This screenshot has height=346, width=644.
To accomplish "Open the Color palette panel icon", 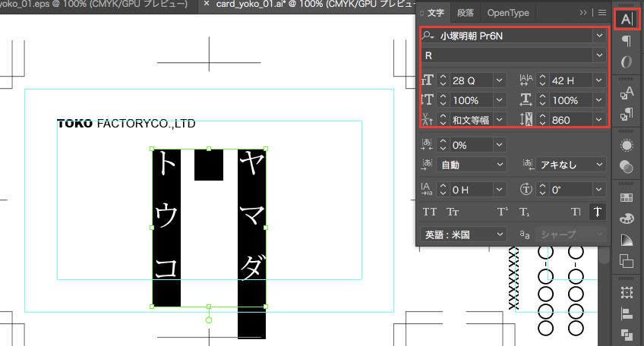I will tap(627, 219).
